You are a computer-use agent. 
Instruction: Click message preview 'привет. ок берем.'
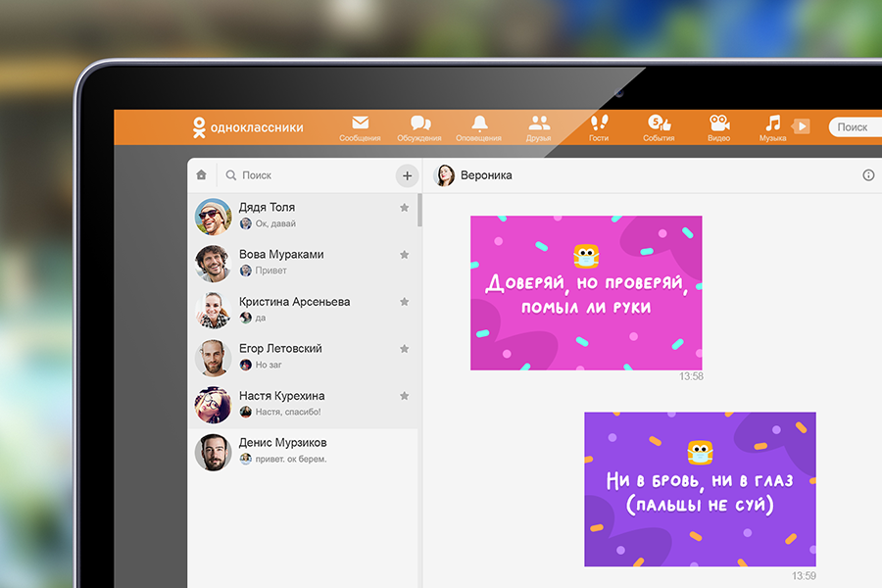[291, 460]
